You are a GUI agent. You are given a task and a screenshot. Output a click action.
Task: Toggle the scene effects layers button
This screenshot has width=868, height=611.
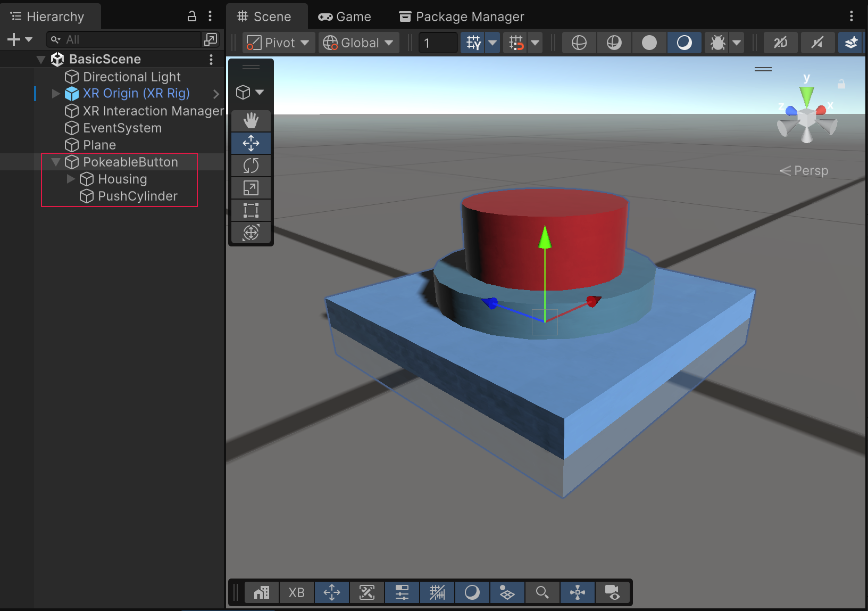(x=851, y=43)
